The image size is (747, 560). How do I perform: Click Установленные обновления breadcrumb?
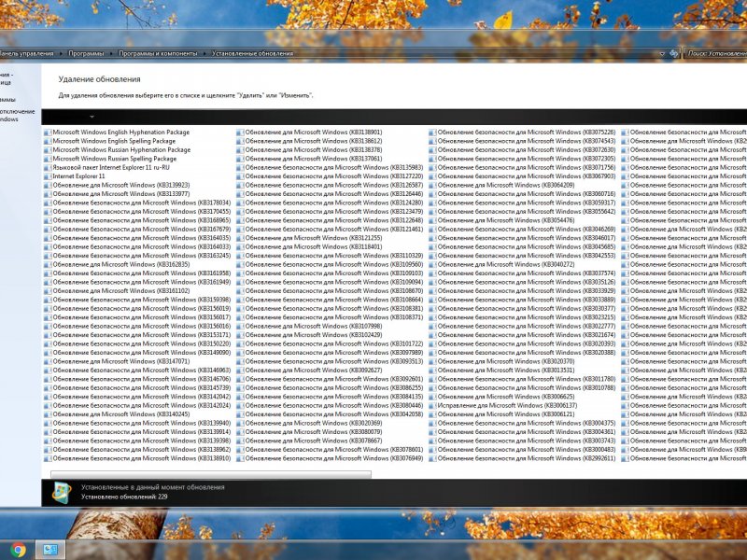[252, 53]
